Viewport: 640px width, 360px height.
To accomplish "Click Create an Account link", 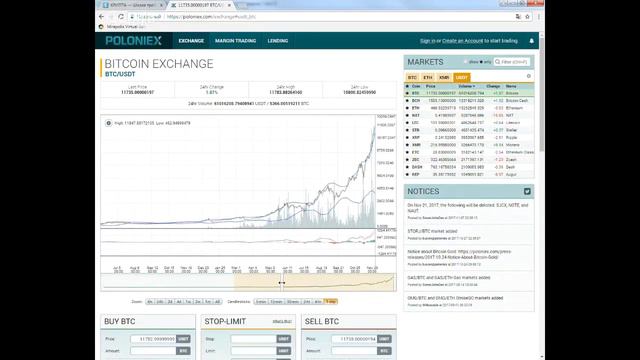I will click(x=462, y=41).
